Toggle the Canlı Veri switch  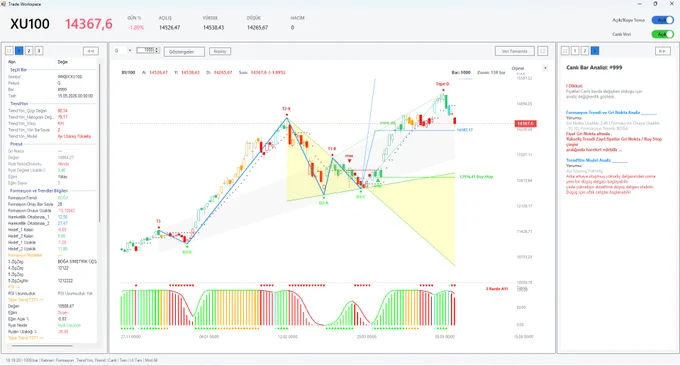[663, 34]
